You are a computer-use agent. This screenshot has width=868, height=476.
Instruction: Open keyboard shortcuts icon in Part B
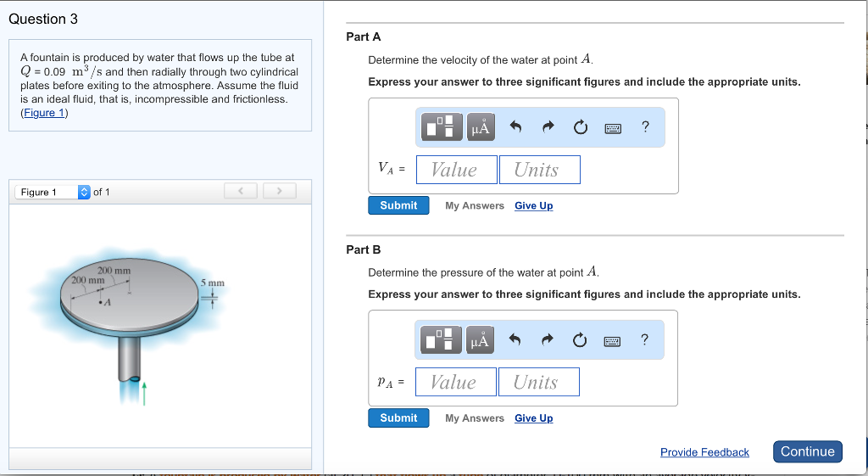pos(612,341)
